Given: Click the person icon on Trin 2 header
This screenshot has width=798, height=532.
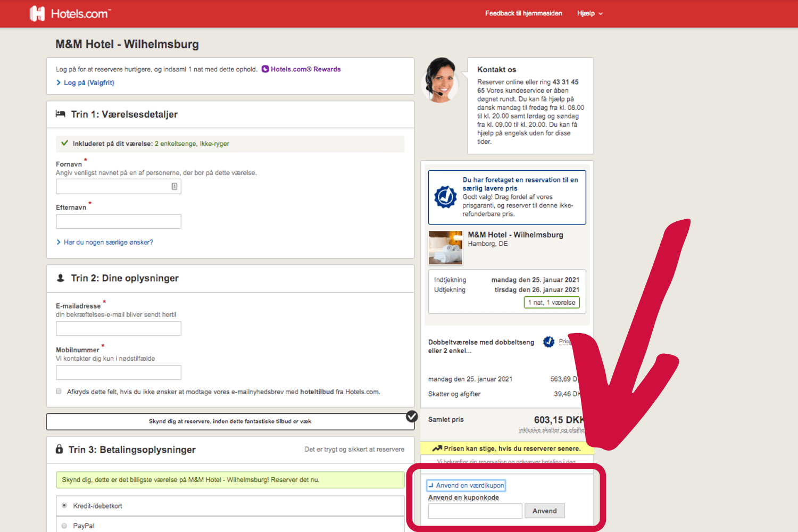Looking at the screenshot, I should pyautogui.click(x=60, y=277).
